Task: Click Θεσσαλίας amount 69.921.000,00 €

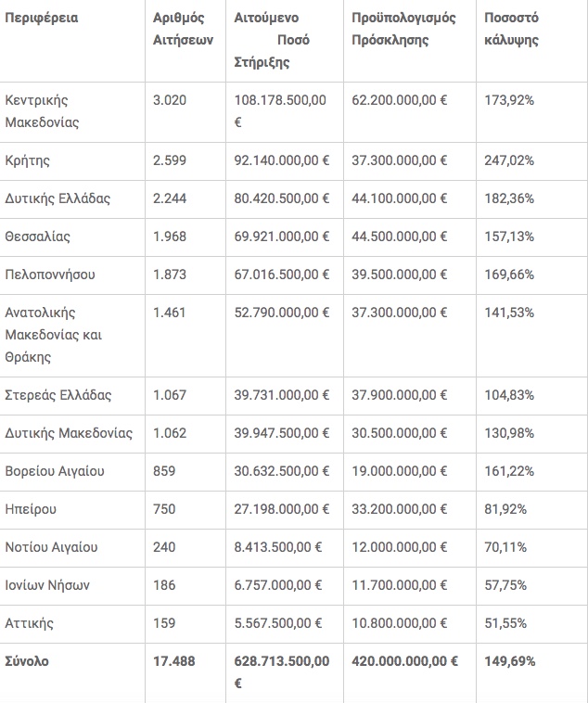Action: click(x=282, y=236)
